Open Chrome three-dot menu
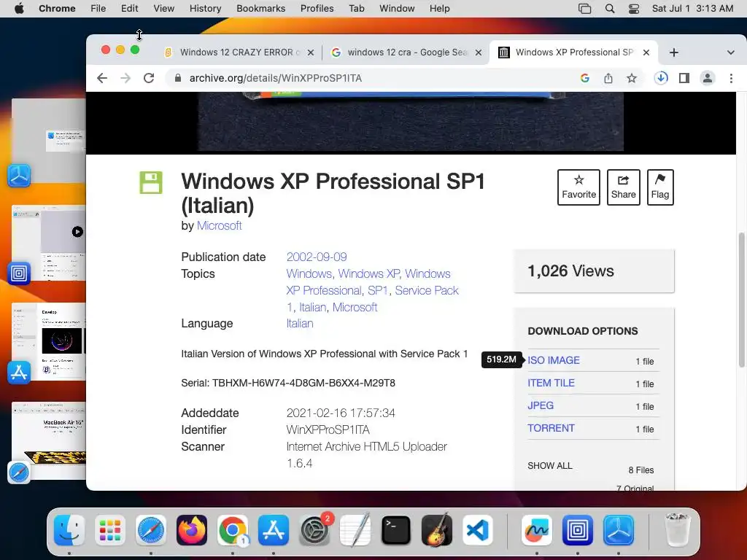This screenshot has height=560, width=747. [x=731, y=78]
